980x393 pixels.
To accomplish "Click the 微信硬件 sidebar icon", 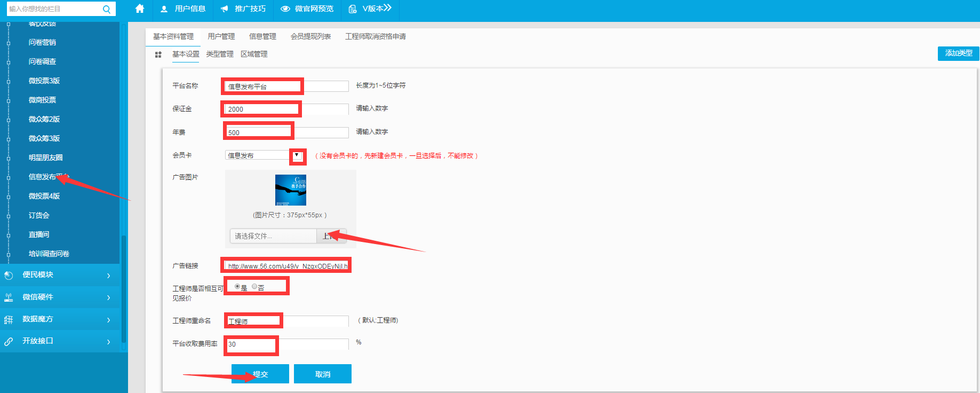I will click(x=9, y=297).
